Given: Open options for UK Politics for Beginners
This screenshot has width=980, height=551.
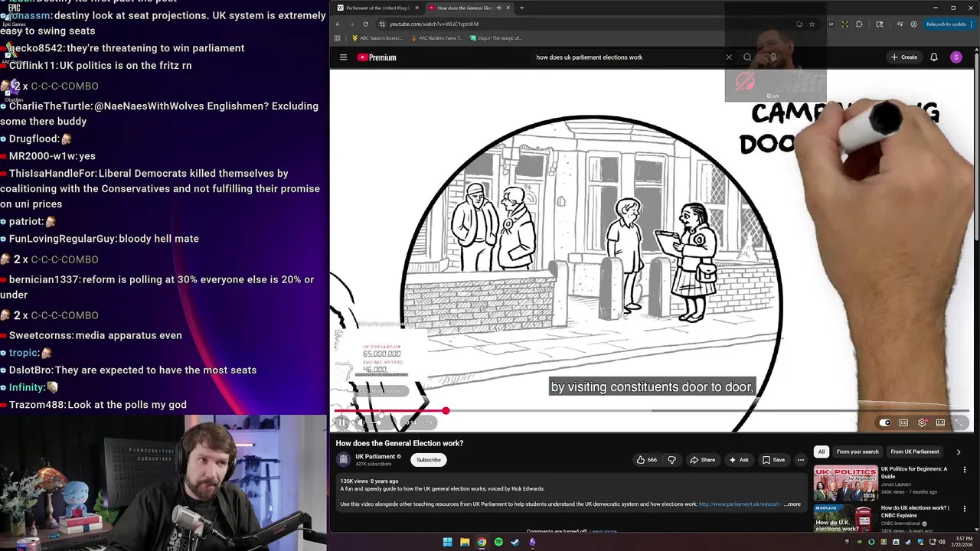Looking at the screenshot, I should 964,470.
